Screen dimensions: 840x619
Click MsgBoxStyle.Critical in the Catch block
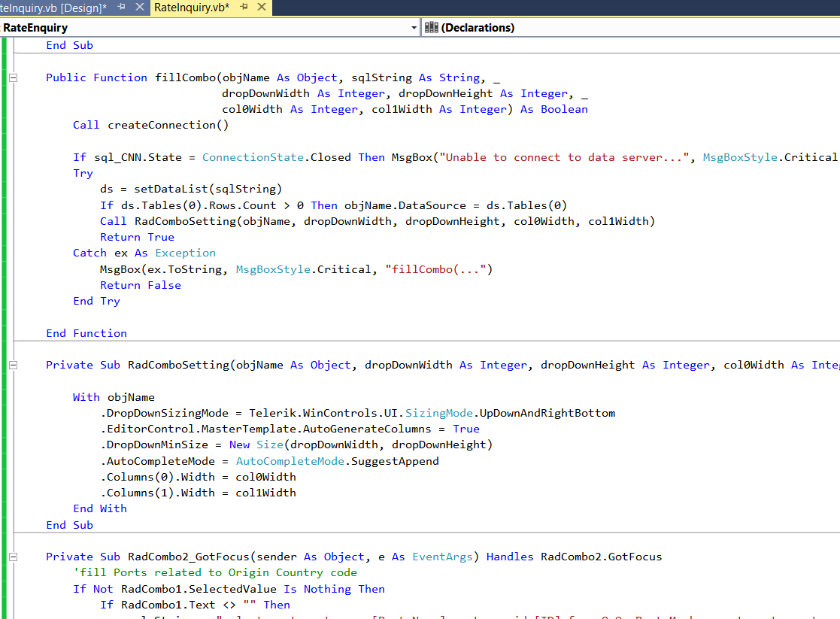(x=303, y=269)
